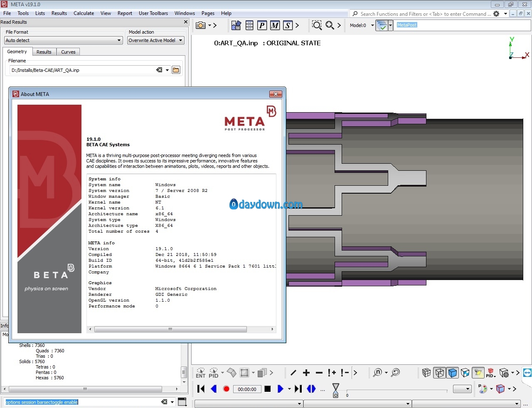The width and height of the screenshot is (532, 408).
Task: Toggle the light/lamp drawing style button
Action: 478,373
